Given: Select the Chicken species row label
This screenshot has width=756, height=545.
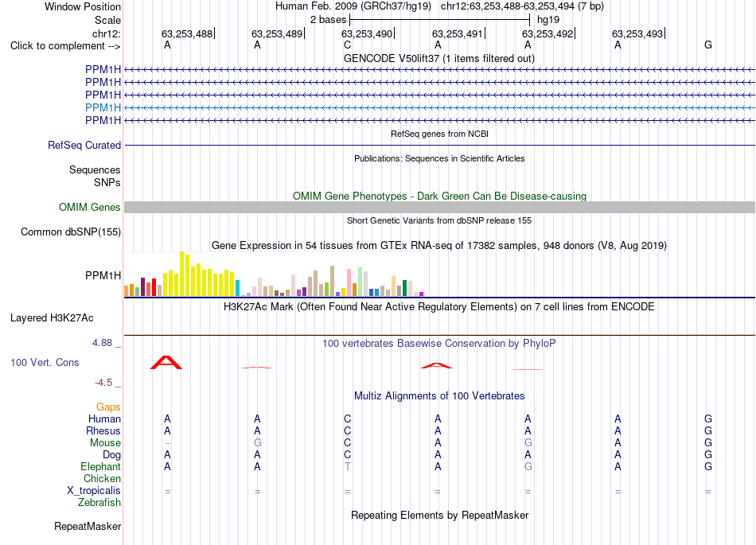Looking at the screenshot, I should [102, 478].
